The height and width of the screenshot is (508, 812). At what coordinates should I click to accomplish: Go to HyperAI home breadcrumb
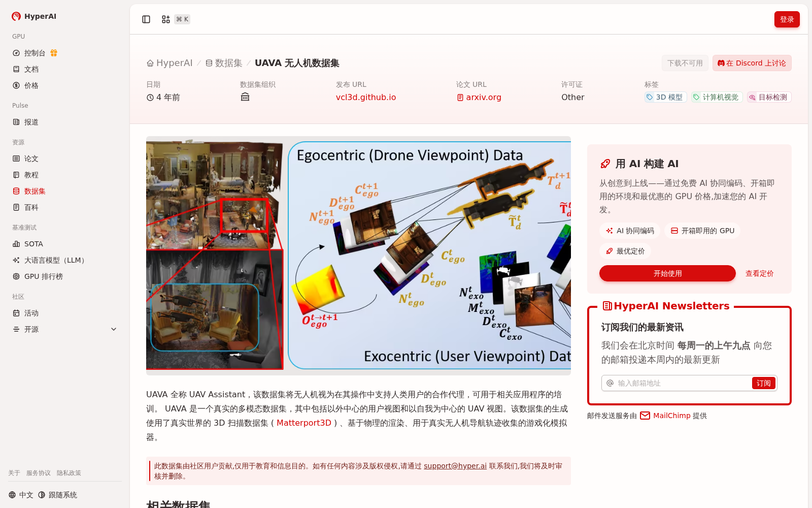(170, 63)
